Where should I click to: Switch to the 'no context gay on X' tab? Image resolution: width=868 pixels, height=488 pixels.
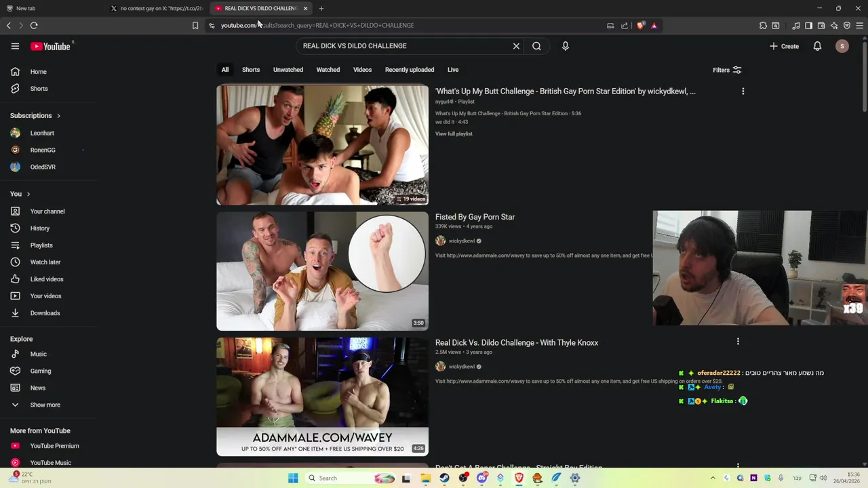pyautogui.click(x=158, y=8)
